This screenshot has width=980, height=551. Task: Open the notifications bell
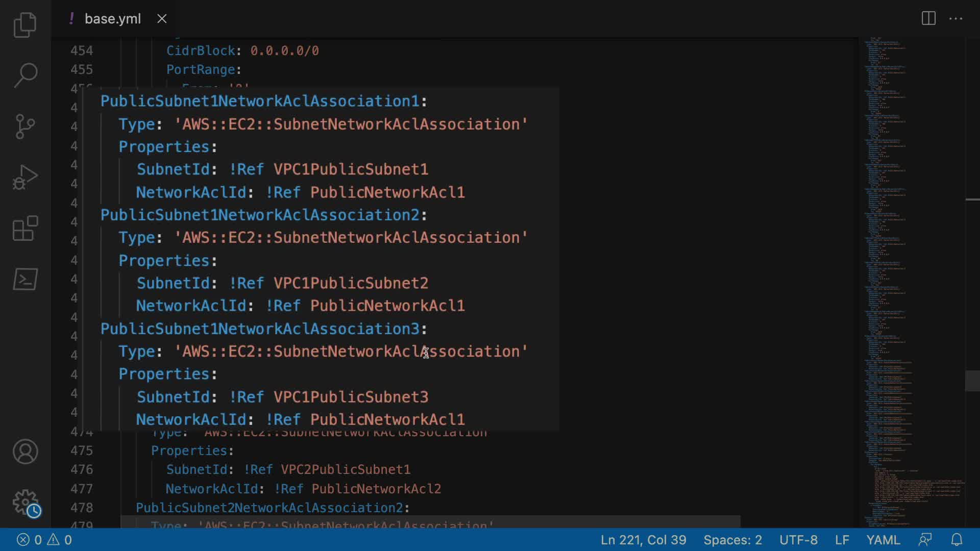[x=957, y=540]
